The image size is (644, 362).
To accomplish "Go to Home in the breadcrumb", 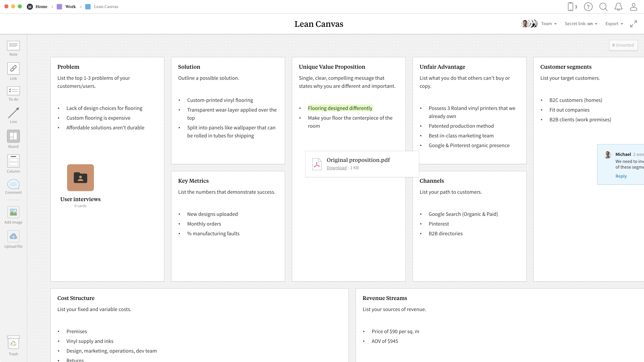I will (41, 7).
